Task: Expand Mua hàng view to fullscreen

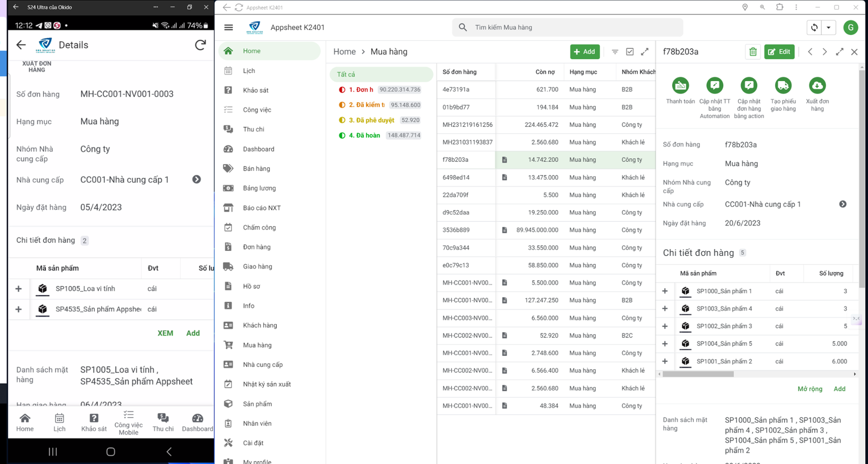Action: click(x=645, y=52)
